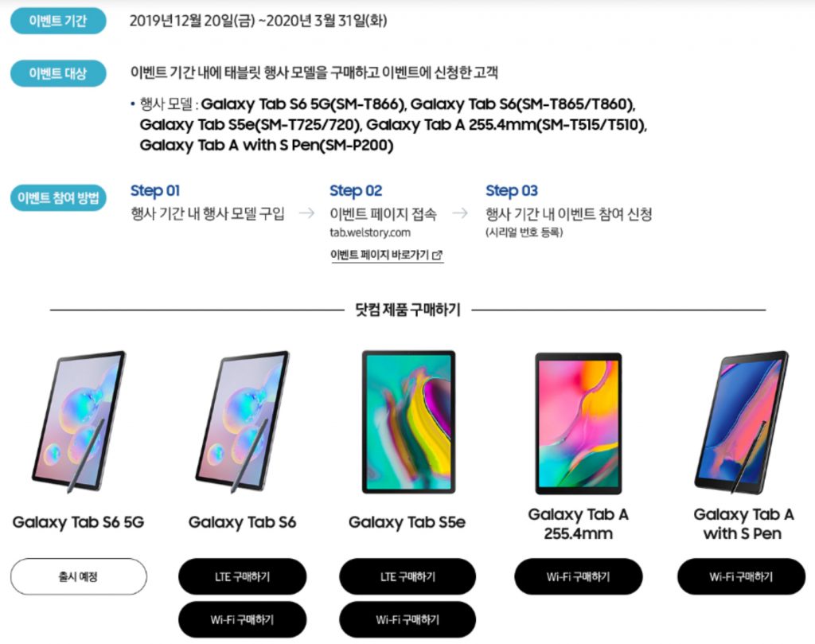View the Galaxy Tab S5e tablet image
The image size is (815, 644).
point(408,422)
